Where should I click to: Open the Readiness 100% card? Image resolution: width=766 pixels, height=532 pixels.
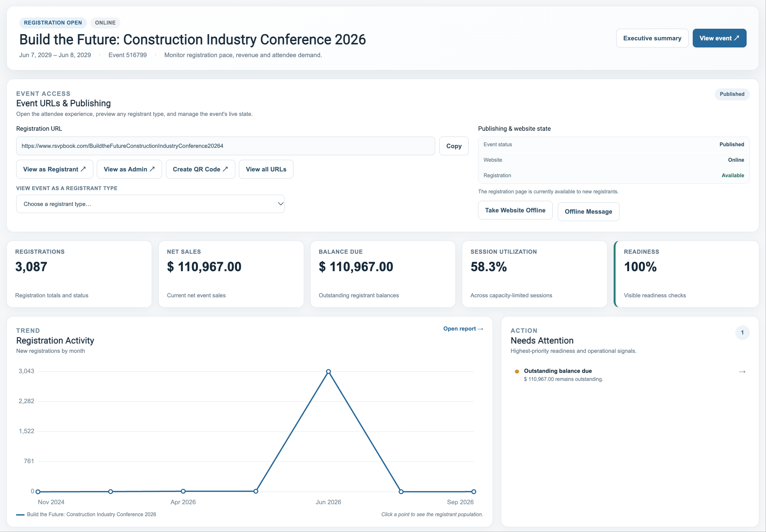click(x=686, y=274)
